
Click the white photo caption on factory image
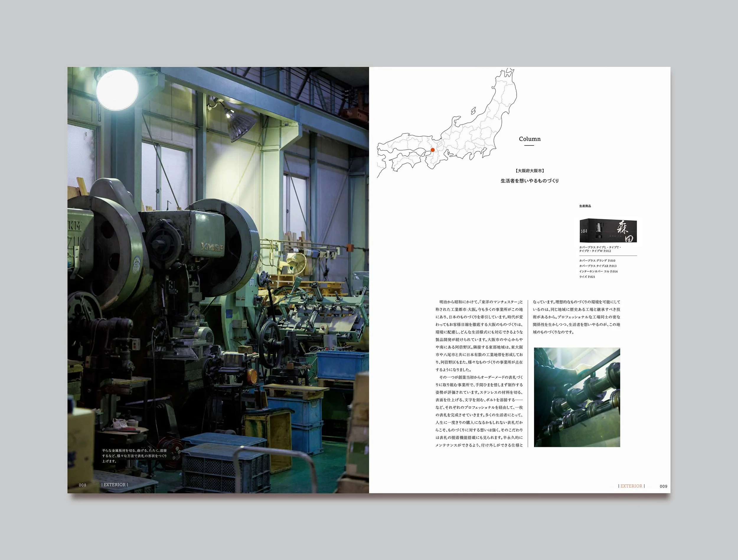tap(134, 455)
